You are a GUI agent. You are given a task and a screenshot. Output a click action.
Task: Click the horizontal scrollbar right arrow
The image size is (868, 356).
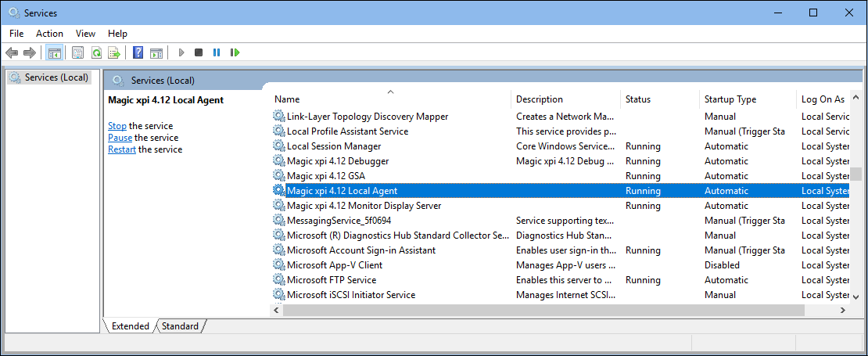click(x=843, y=311)
